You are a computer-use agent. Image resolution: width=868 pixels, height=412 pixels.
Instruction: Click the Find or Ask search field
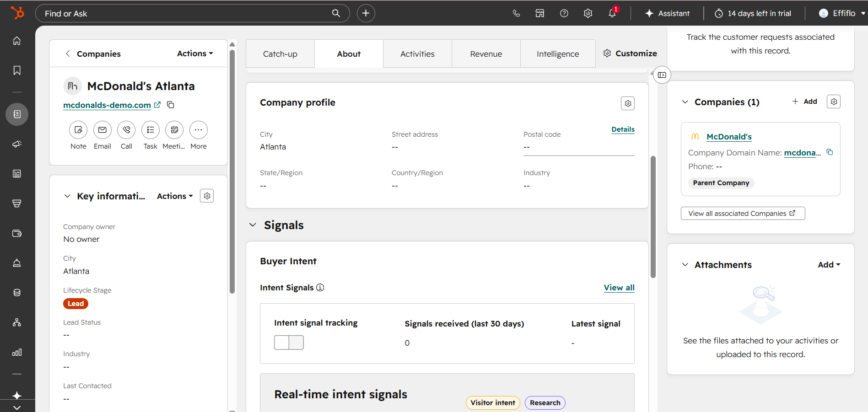(x=193, y=13)
